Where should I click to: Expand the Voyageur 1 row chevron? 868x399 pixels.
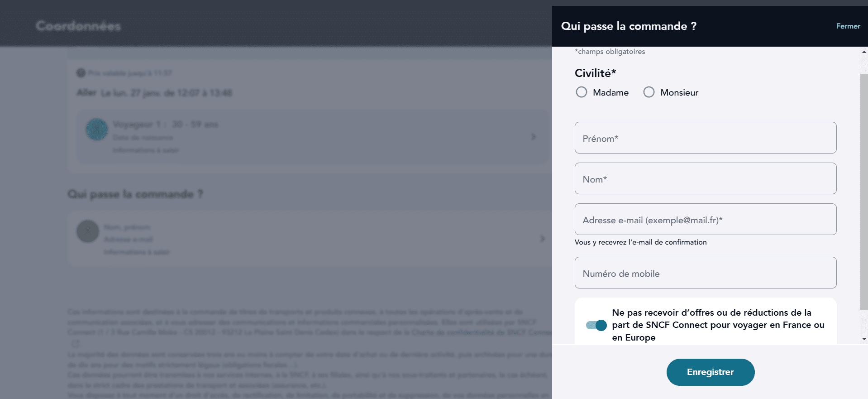click(x=534, y=137)
